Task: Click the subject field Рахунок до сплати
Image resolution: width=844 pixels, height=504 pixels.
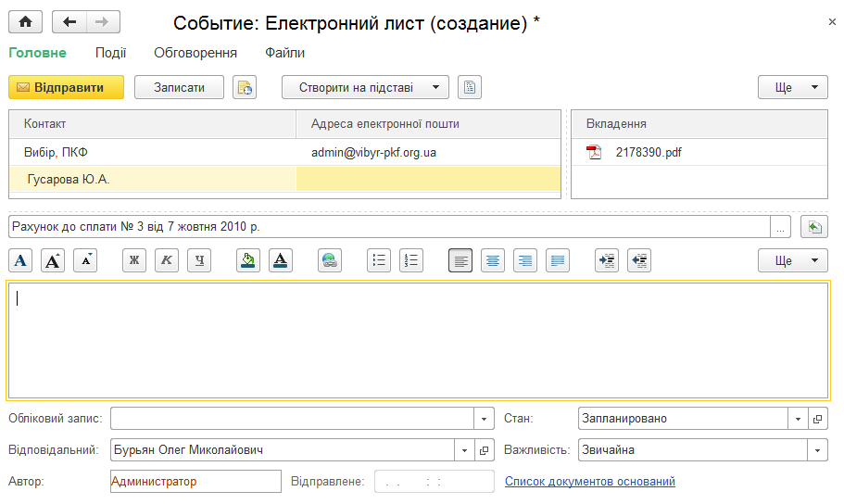Action: click(x=389, y=227)
